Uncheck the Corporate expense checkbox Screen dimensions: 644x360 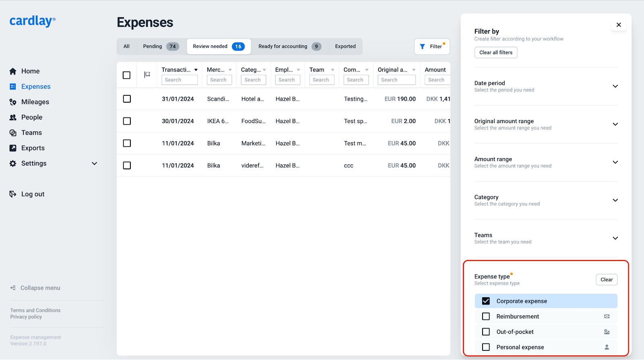point(486,301)
